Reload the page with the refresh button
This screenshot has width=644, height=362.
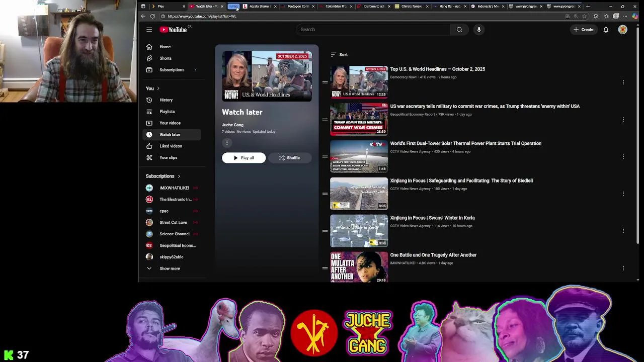[152, 16]
